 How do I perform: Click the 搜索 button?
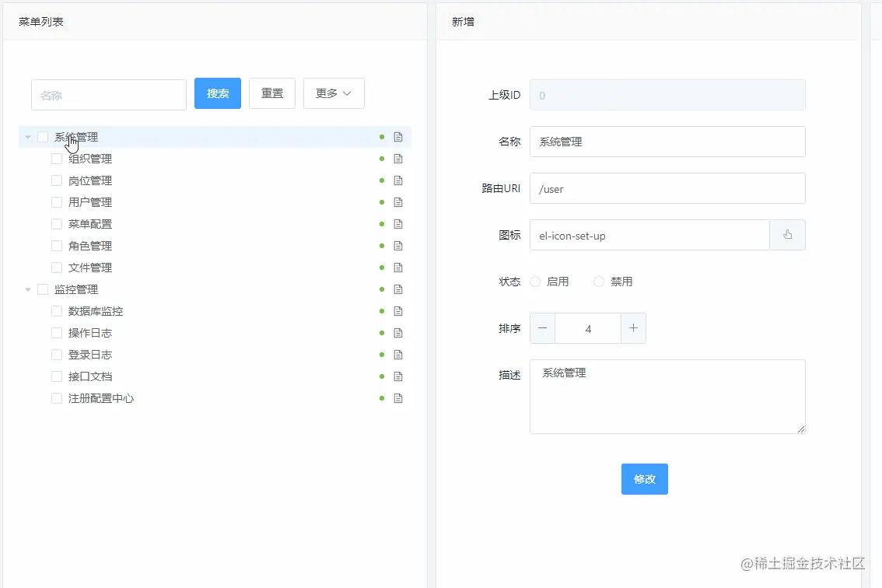tap(218, 93)
